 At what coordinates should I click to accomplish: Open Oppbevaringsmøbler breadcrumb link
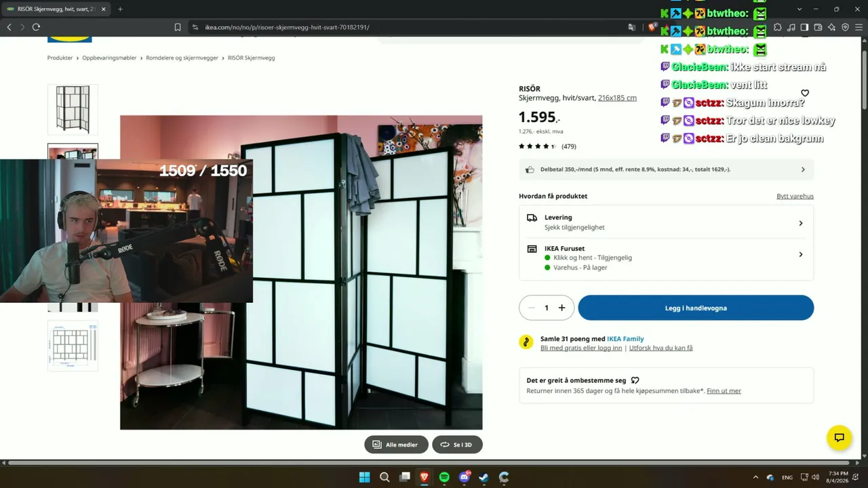pyautogui.click(x=109, y=58)
